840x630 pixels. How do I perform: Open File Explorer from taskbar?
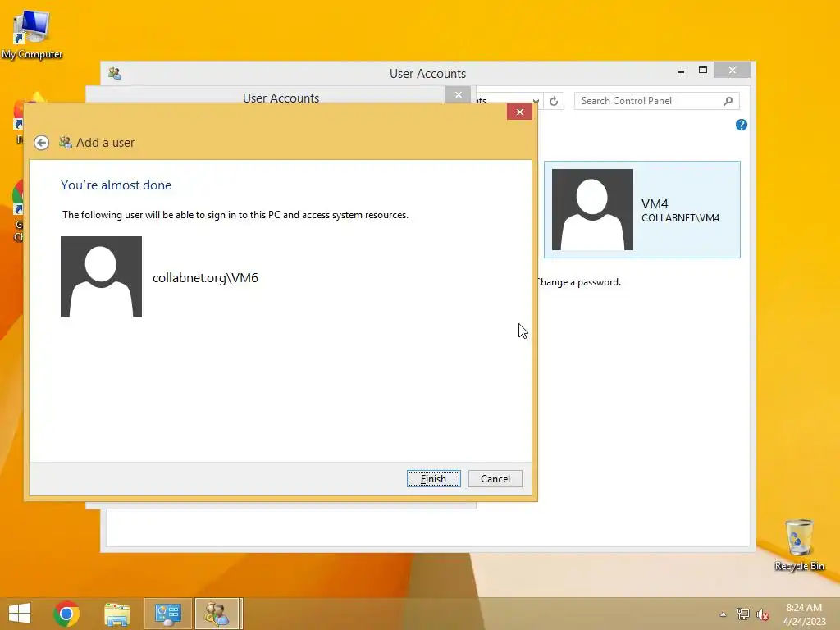tap(116, 614)
